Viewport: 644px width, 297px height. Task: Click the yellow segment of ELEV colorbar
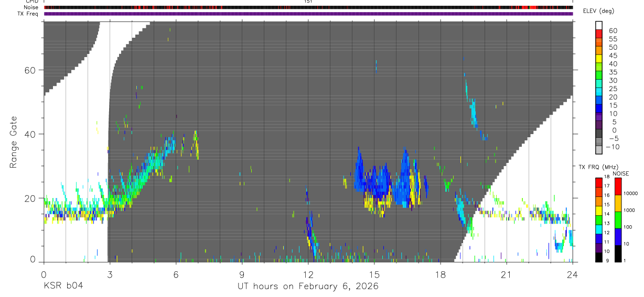pyautogui.click(x=599, y=60)
